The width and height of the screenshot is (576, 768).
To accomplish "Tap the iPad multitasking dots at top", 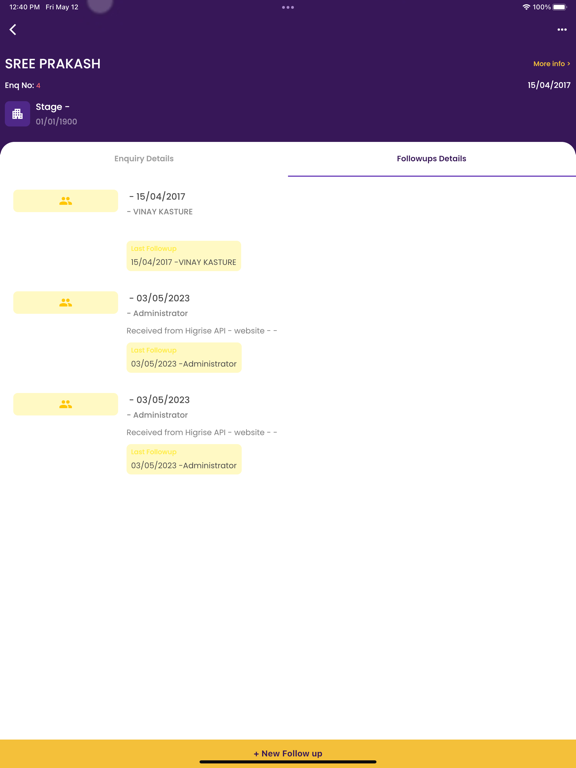I will 288,7.
